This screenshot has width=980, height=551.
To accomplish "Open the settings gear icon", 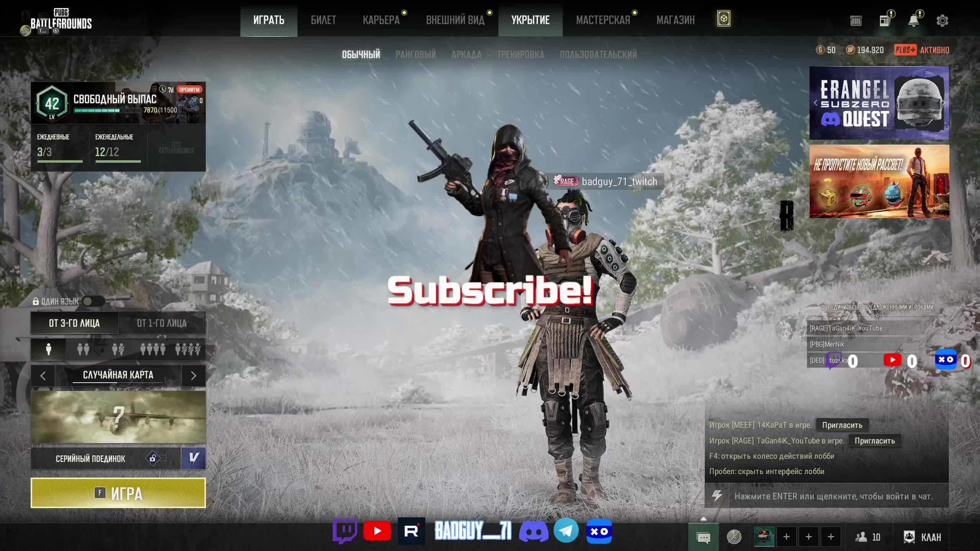I will (x=942, y=21).
